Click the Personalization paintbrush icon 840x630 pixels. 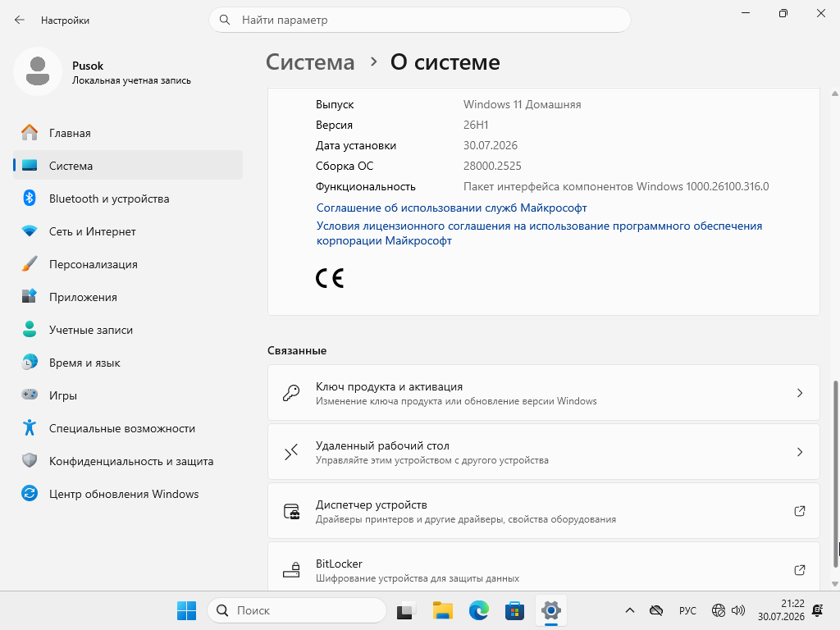[x=30, y=263]
